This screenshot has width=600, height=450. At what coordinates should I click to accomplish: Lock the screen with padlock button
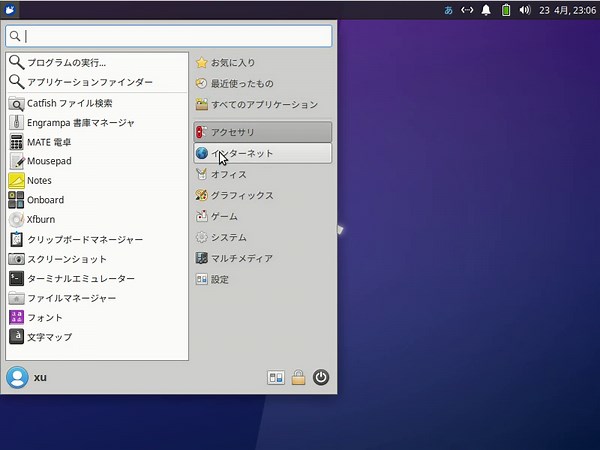click(x=298, y=378)
